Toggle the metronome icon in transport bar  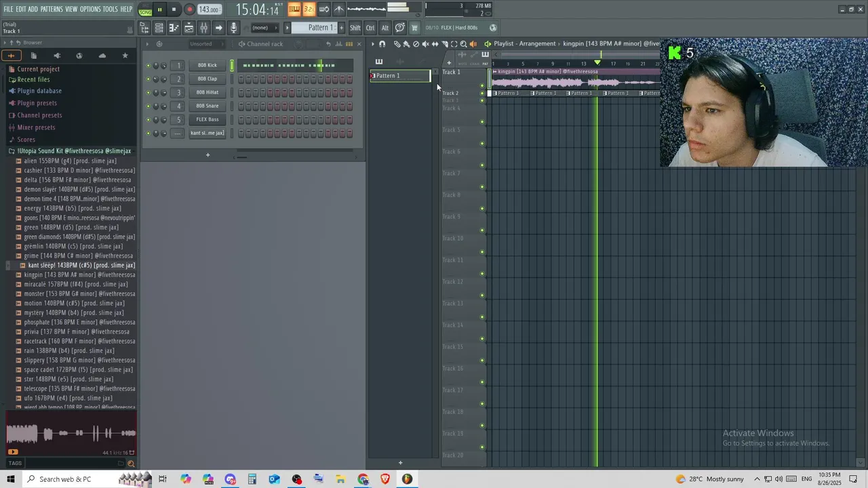[x=339, y=9]
